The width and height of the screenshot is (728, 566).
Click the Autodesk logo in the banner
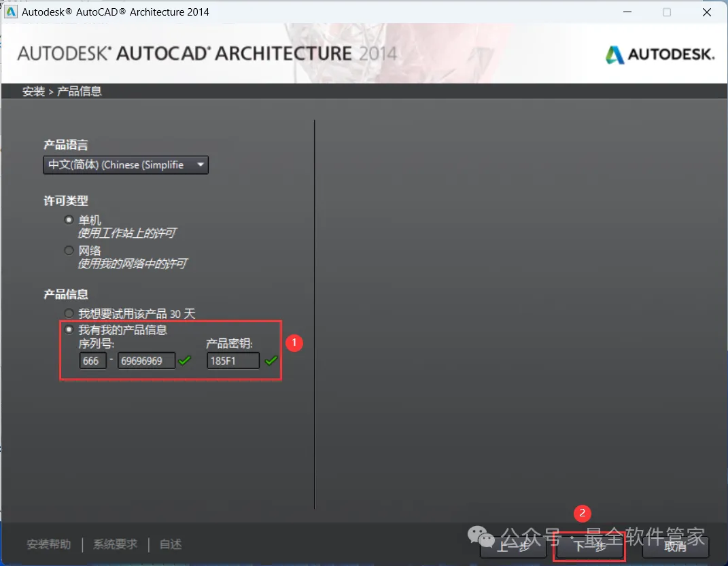[x=660, y=55]
